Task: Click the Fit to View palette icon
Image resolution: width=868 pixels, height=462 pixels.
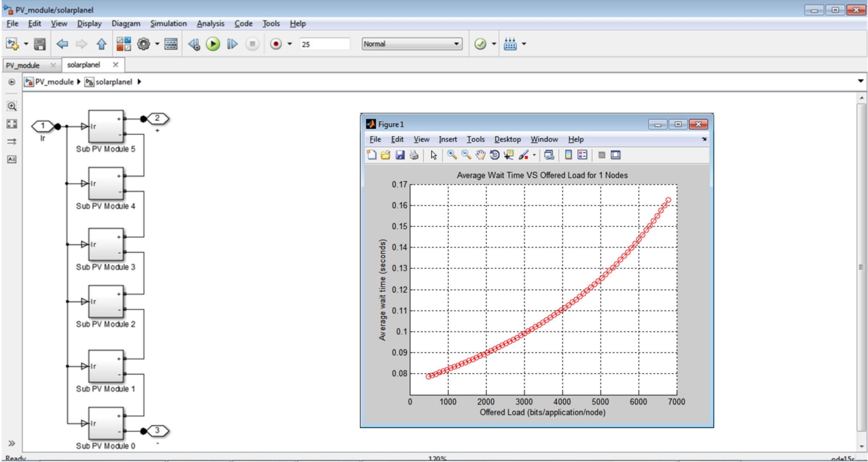Action: [12, 124]
